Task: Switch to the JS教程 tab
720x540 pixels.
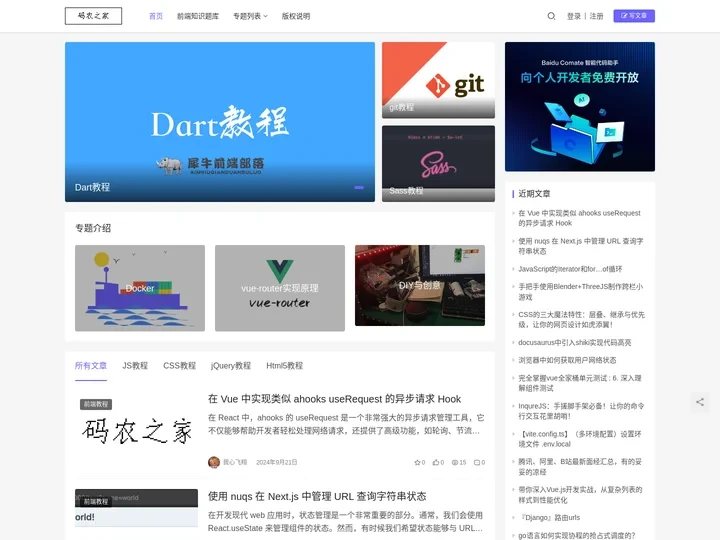Action: [135, 366]
